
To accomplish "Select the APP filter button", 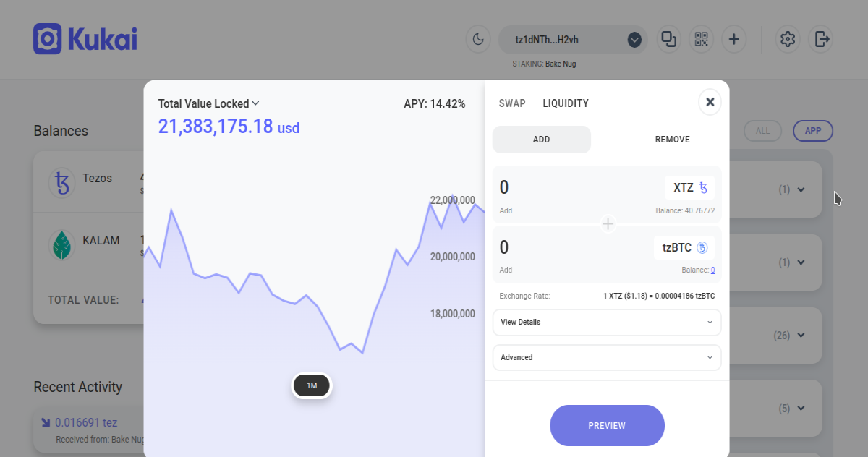I will 813,131.
